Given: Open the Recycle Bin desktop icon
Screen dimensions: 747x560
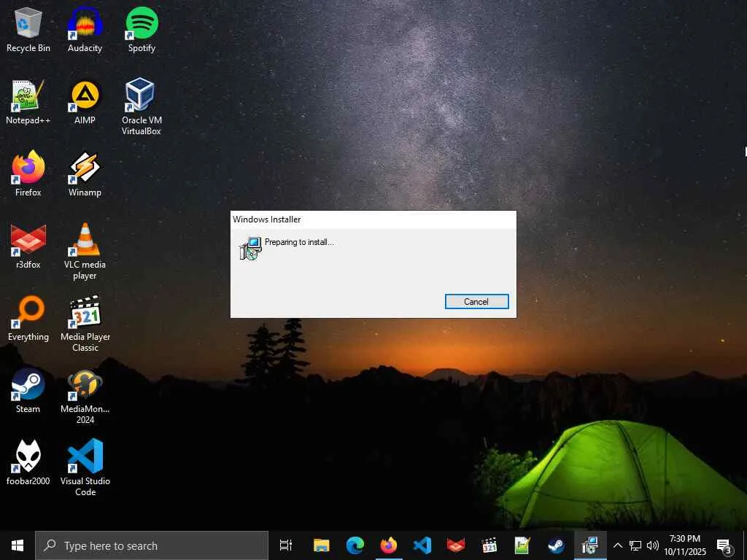Looking at the screenshot, I should coord(28,29).
